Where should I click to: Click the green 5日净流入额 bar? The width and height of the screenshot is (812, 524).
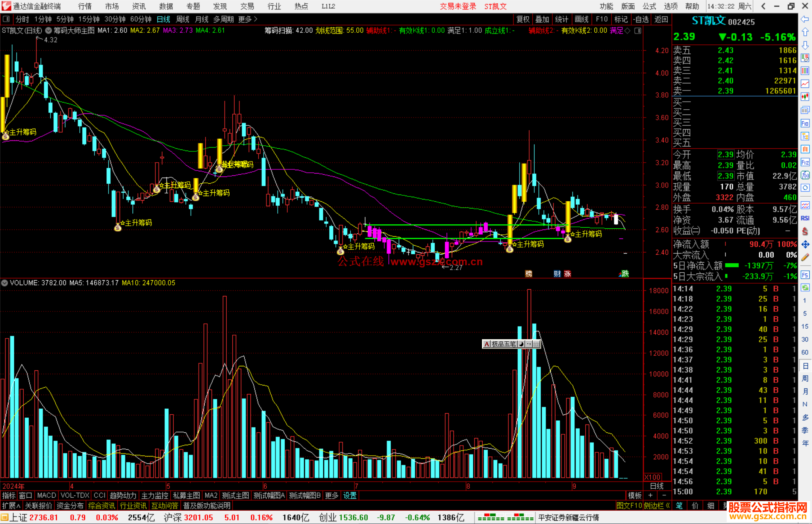pos(732,266)
